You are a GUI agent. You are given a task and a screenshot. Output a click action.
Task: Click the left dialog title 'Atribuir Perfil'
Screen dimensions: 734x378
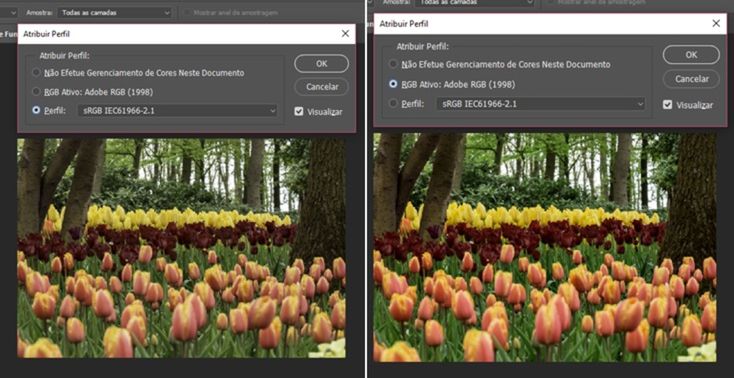(x=47, y=34)
